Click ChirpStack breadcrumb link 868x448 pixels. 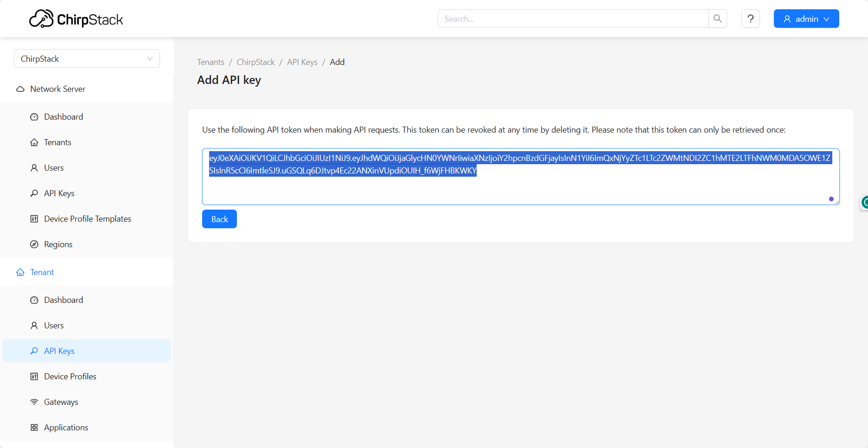tap(255, 62)
